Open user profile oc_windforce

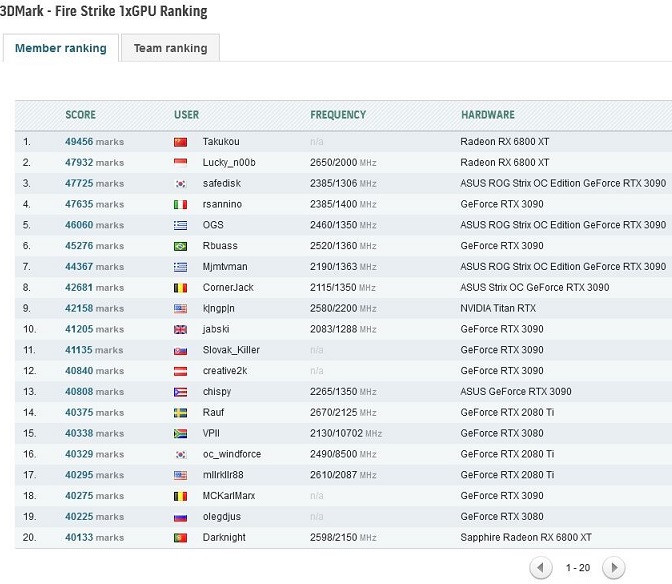click(x=232, y=454)
